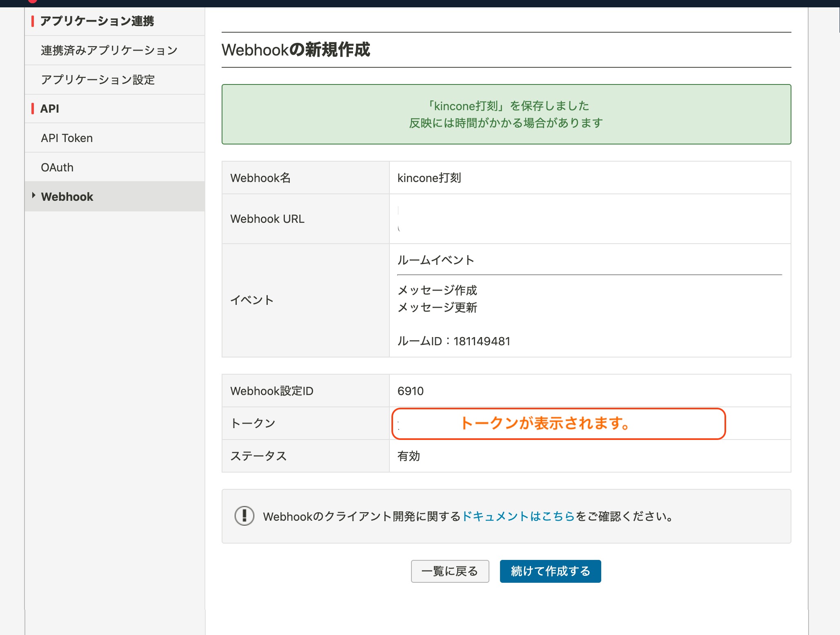Click the トークン label cell

pos(306,423)
